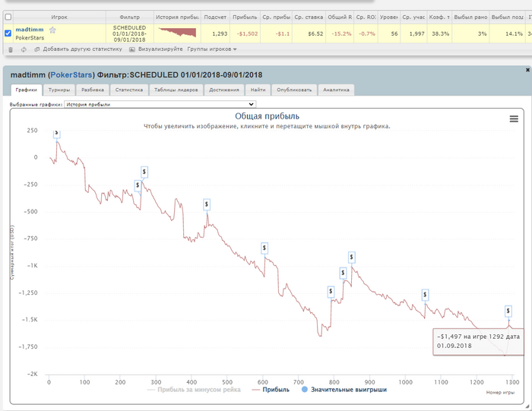Click the profit history sparkline thumbnail

coord(177,33)
